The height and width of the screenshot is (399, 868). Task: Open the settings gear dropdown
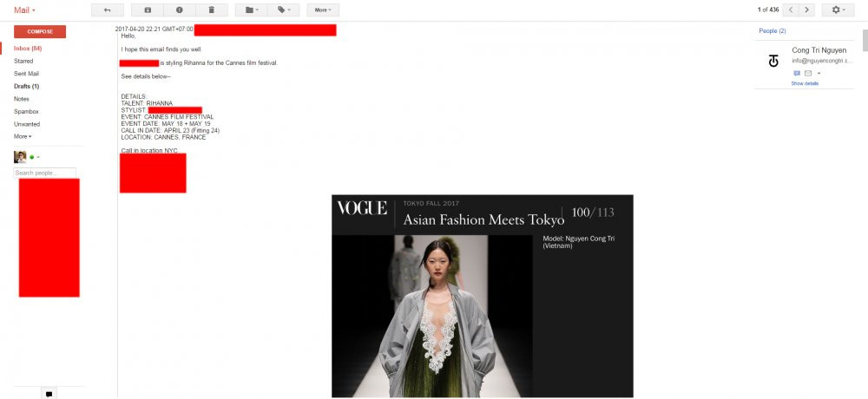pos(838,10)
